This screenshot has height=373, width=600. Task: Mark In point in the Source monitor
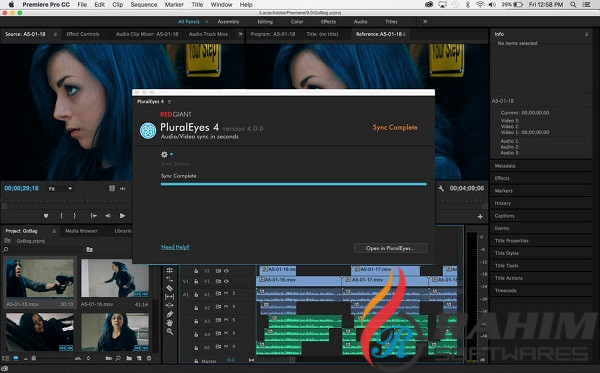(x=61, y=216)
